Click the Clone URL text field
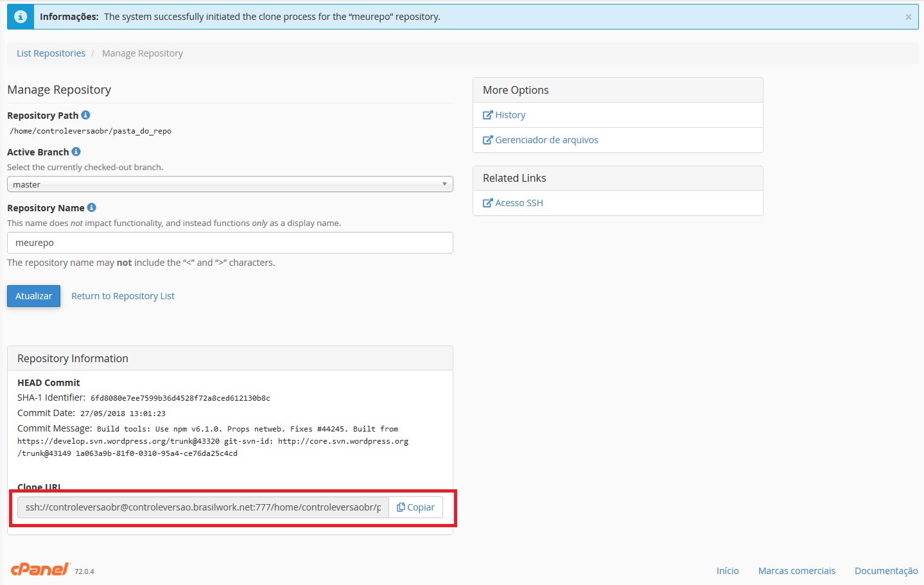This screenshot has height=585, width=924. pos(203,507)
